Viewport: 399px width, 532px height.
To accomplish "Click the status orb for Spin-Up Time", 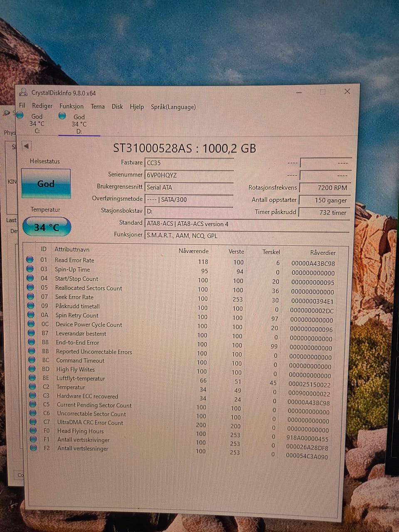I will coord(30,268).
